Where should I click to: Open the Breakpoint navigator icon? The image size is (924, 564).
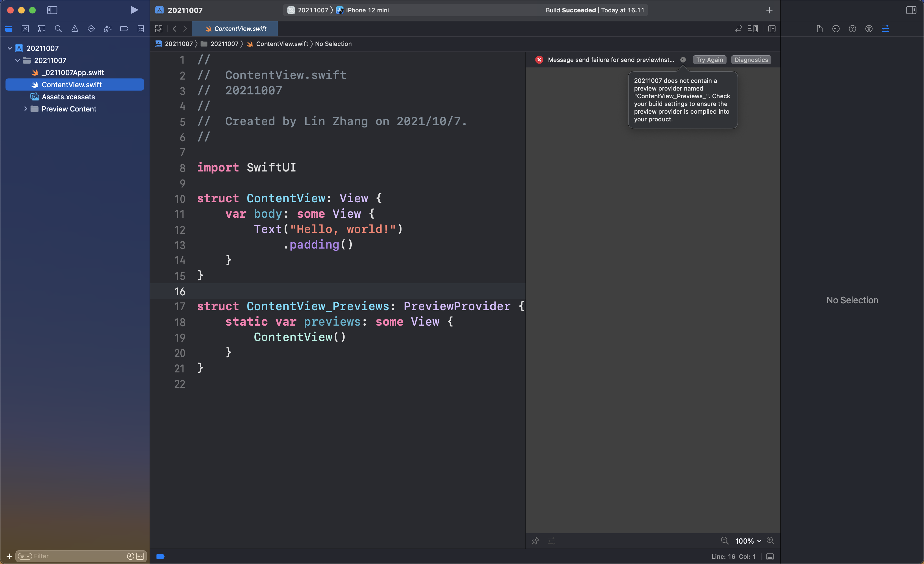124,29
